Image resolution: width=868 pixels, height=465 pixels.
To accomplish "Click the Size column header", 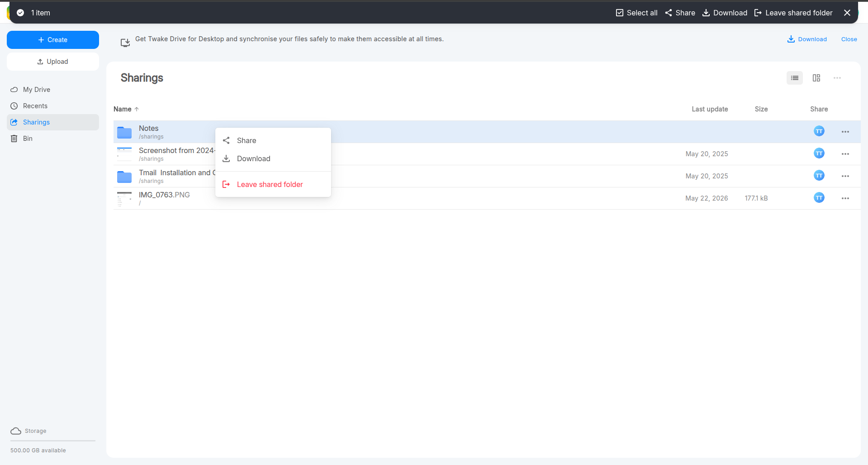I will 761,109.
